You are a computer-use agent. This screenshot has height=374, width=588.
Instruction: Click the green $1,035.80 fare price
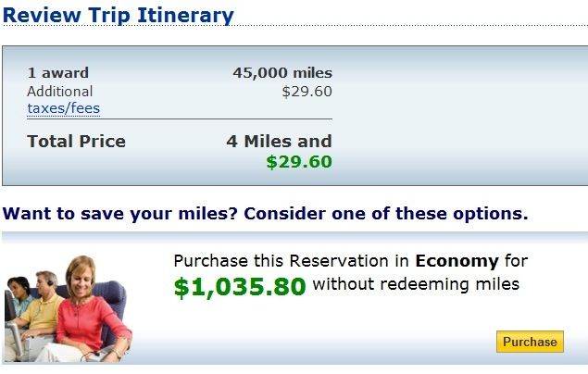(x=240, y=287)
